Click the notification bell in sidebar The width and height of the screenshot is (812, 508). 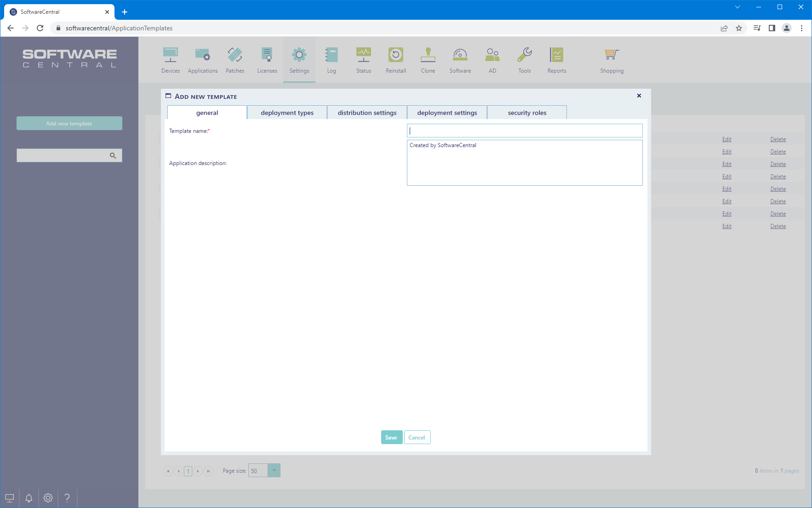pyautogui.click(x=29, y=498)
